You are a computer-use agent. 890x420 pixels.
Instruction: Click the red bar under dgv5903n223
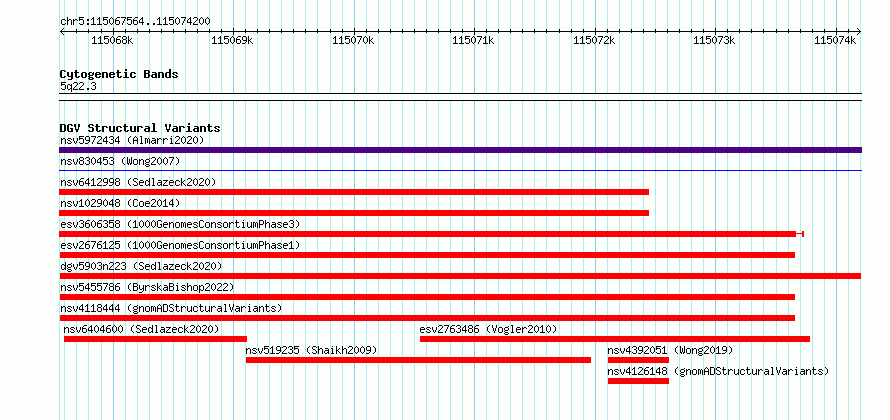460,276
